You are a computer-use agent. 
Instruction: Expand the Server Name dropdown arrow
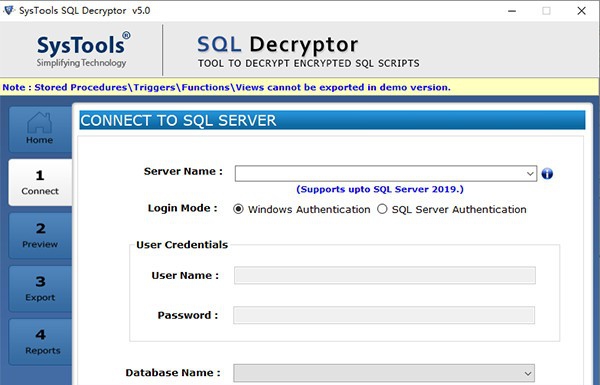pyautogui.click(x=530, y=174)
